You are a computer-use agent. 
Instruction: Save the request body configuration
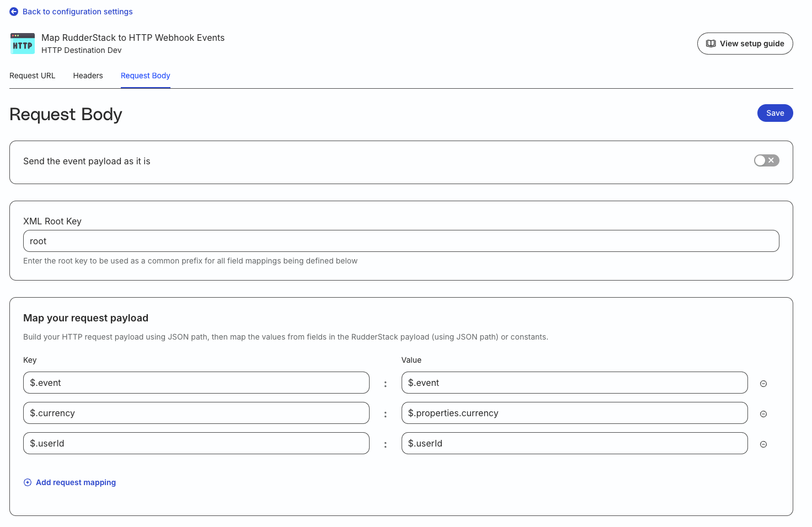(x=775, y=113)
